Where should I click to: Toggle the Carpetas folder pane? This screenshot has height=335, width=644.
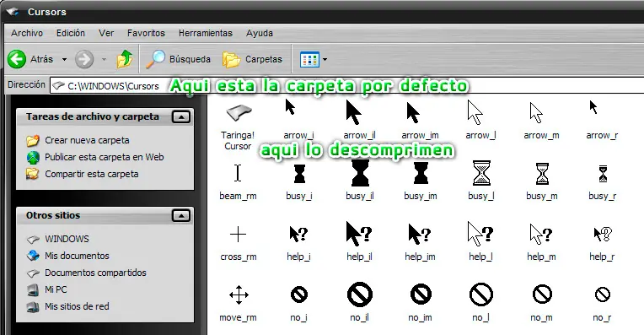(253, 60)
